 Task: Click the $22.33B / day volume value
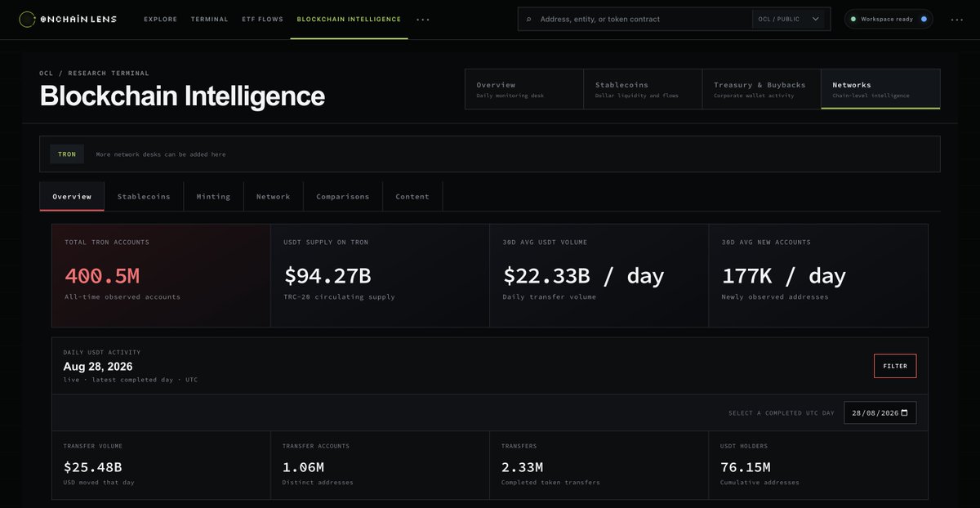[x=583, y=275]
